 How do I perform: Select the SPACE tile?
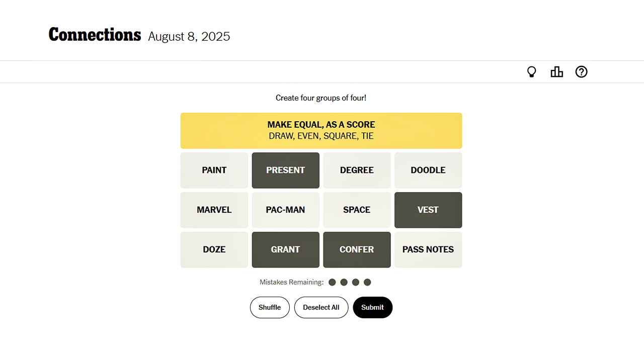point(357,210)
